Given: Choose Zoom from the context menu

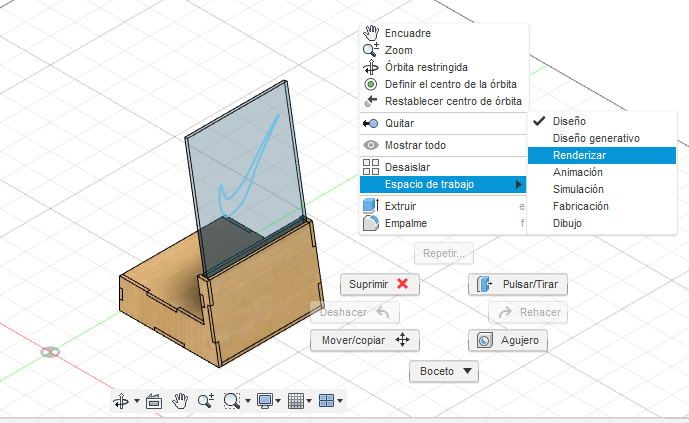Looking at the screenshot, I should click(x=444, y=50).
